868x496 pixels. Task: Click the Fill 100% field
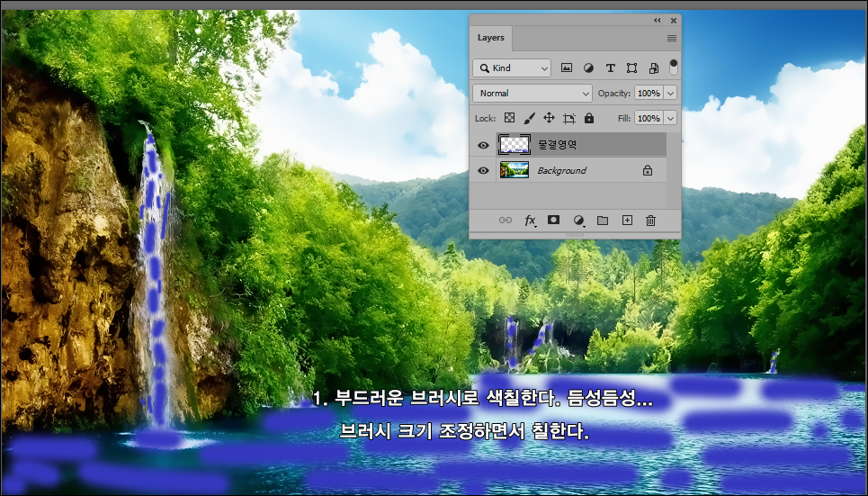click(x=649, y=118)
